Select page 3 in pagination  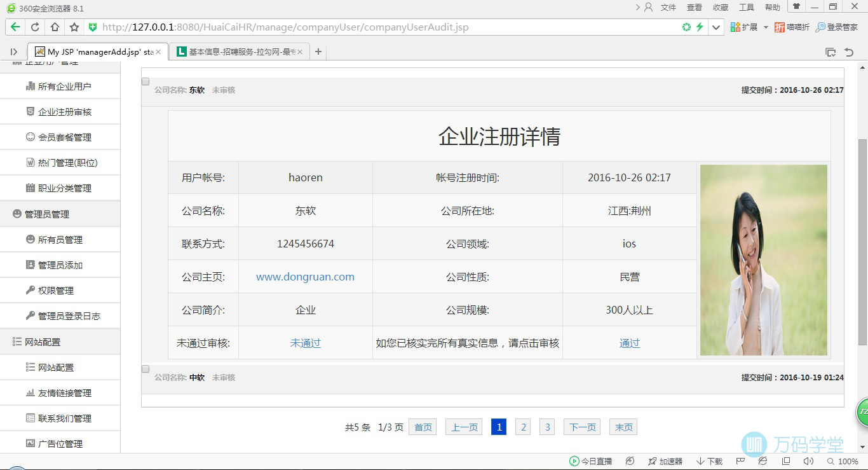point(547,427)
